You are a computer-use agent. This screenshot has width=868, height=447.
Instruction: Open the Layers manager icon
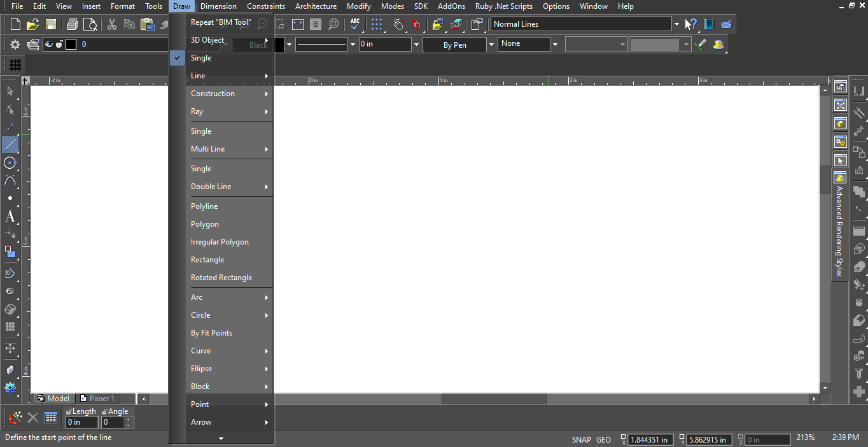point(33,45)
